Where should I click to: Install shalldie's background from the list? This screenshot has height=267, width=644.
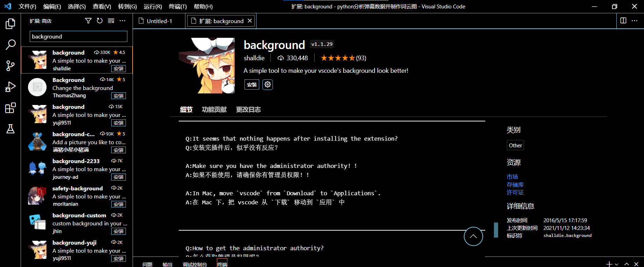(x=119, y=69)
